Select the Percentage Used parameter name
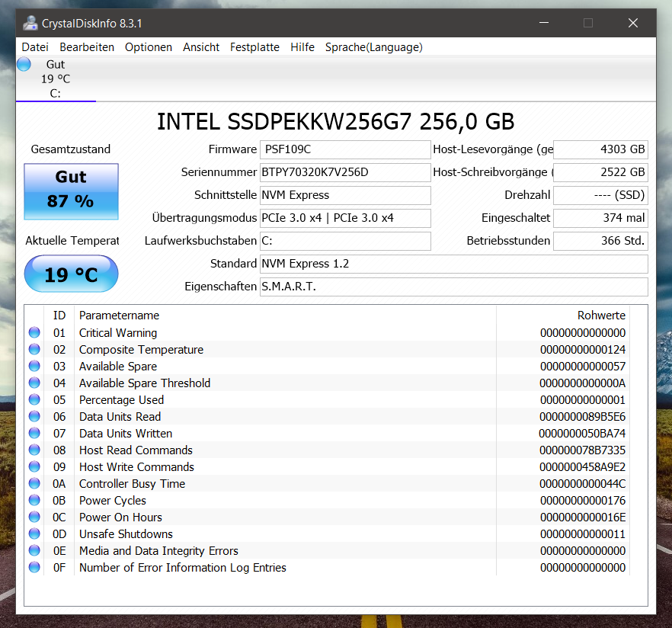The image size is (672, 628). coord(121,399)
